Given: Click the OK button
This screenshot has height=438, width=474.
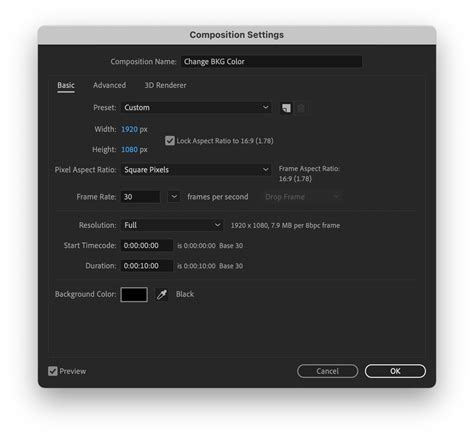Looking at the screenshot, I should 395,371.
